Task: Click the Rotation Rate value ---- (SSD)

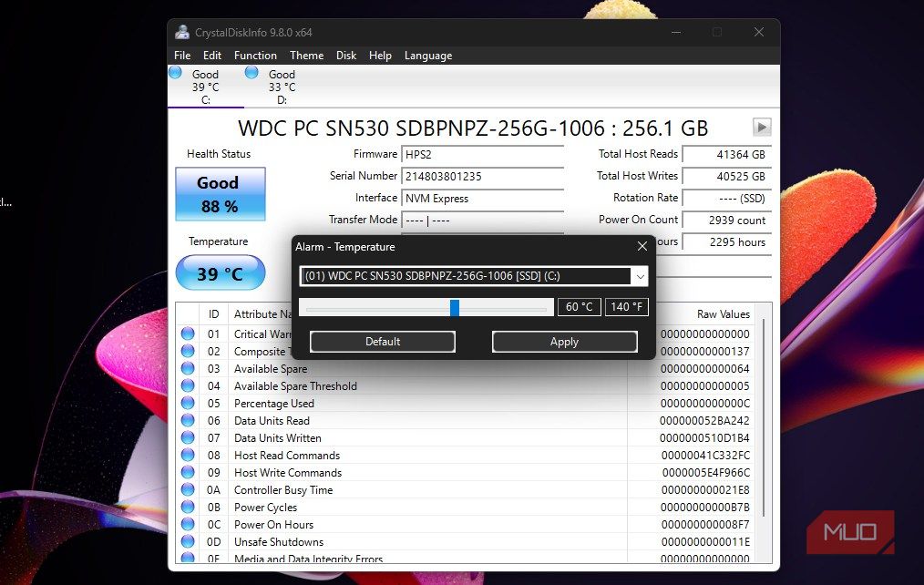Action: coord(727,199)
